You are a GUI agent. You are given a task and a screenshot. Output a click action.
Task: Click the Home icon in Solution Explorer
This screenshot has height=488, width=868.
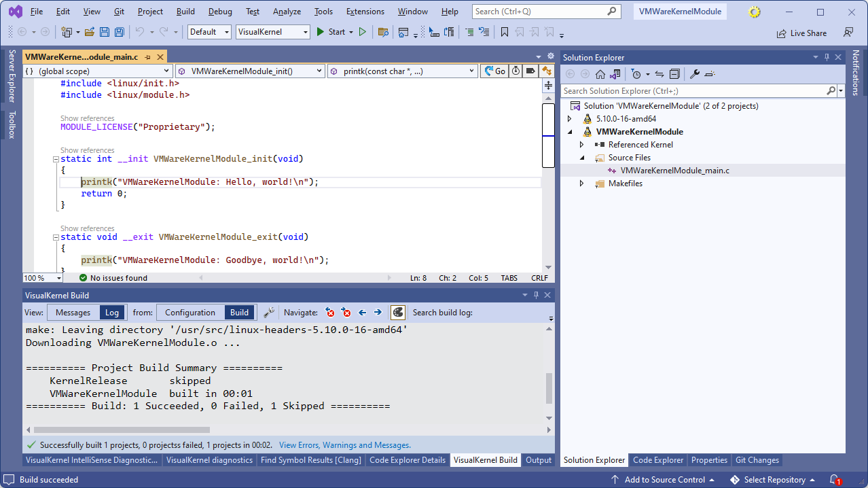point(600,74)
